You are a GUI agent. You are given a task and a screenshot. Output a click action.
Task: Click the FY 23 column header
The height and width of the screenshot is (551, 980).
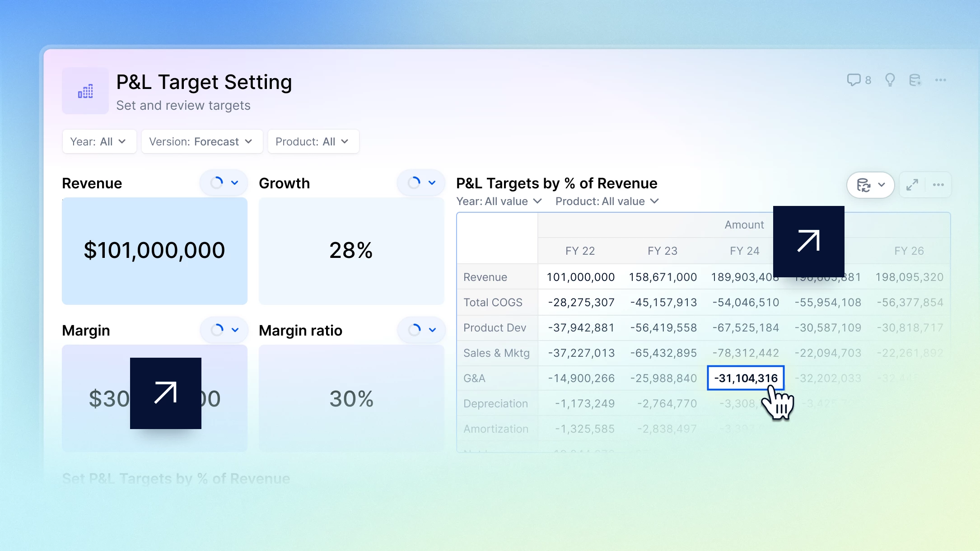coord(662,251)
